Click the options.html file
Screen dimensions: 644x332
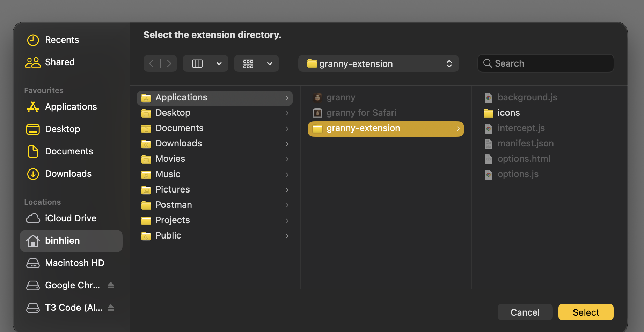(x=549, y=159)
